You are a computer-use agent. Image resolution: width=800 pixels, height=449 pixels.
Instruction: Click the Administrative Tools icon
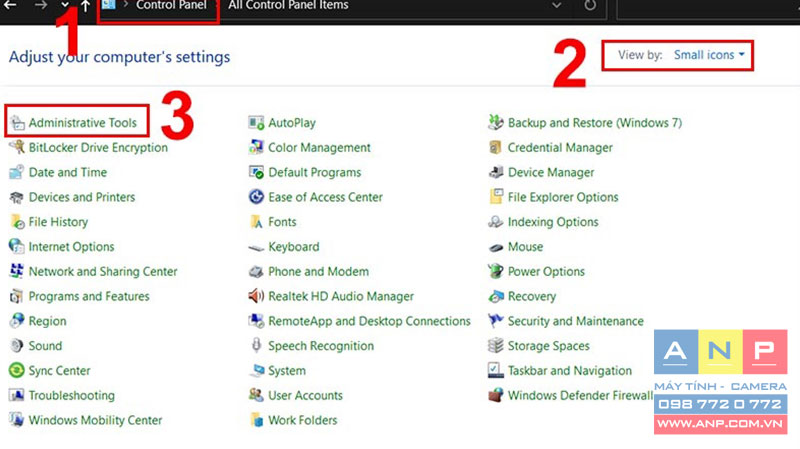[x=17, y=123]
